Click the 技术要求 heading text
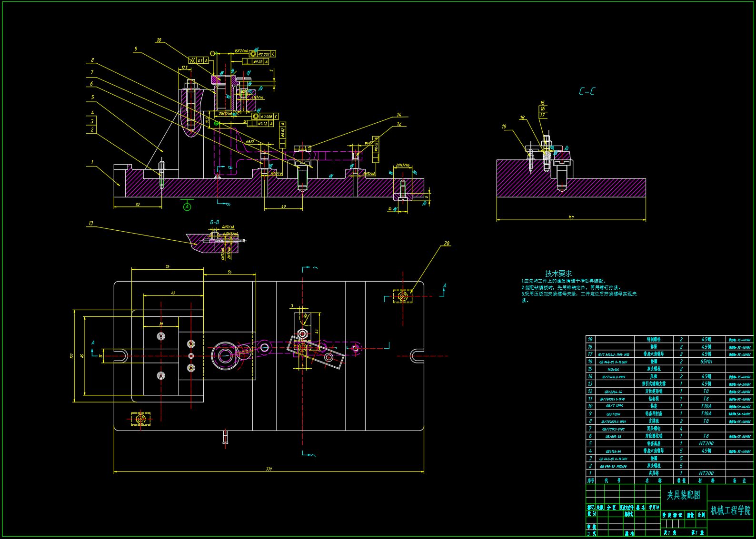 pos(558,274)
